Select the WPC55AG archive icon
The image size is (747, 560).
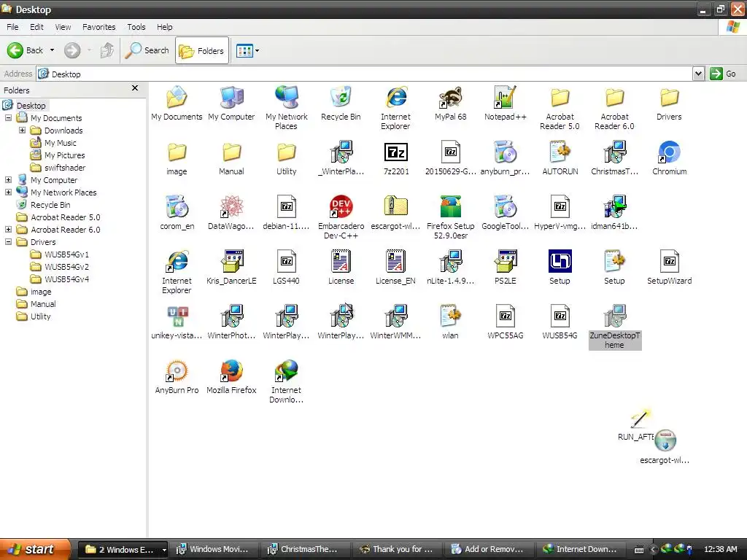point(505,316)
